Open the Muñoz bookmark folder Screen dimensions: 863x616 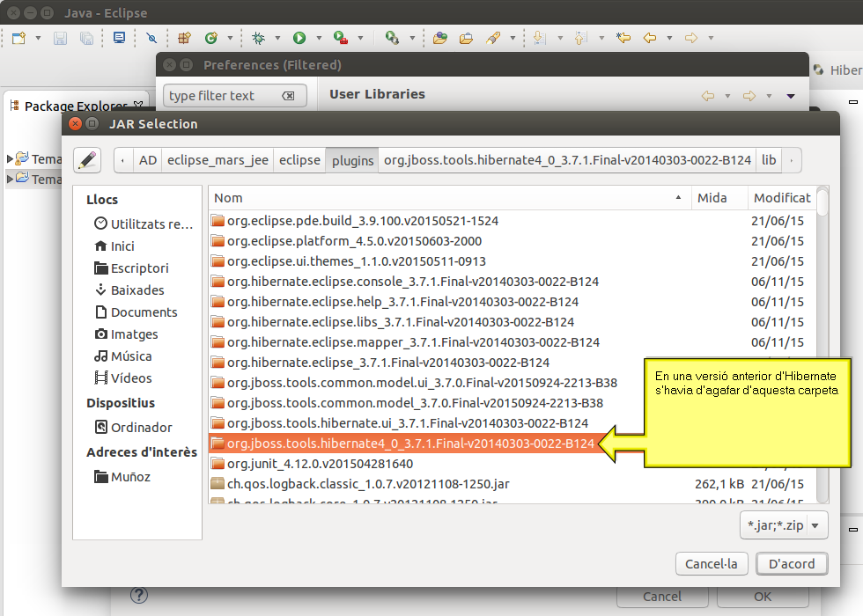point(122,477)
